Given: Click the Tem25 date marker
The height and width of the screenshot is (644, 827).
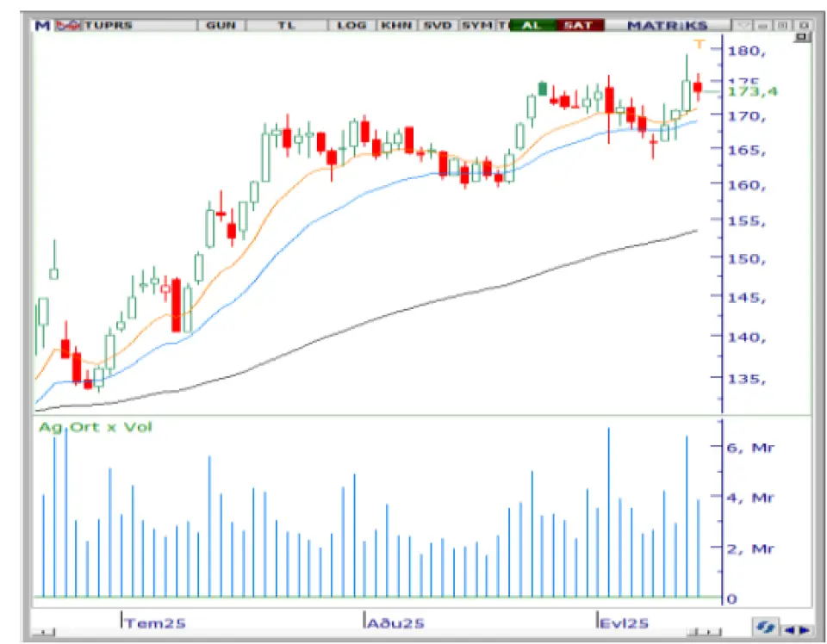Looking at the screenshot, I should 155,623.
